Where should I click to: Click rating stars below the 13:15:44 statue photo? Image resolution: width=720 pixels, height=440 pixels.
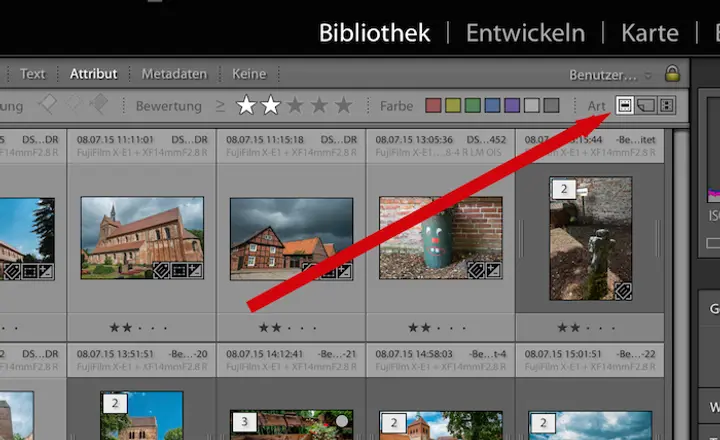[586, 327]
